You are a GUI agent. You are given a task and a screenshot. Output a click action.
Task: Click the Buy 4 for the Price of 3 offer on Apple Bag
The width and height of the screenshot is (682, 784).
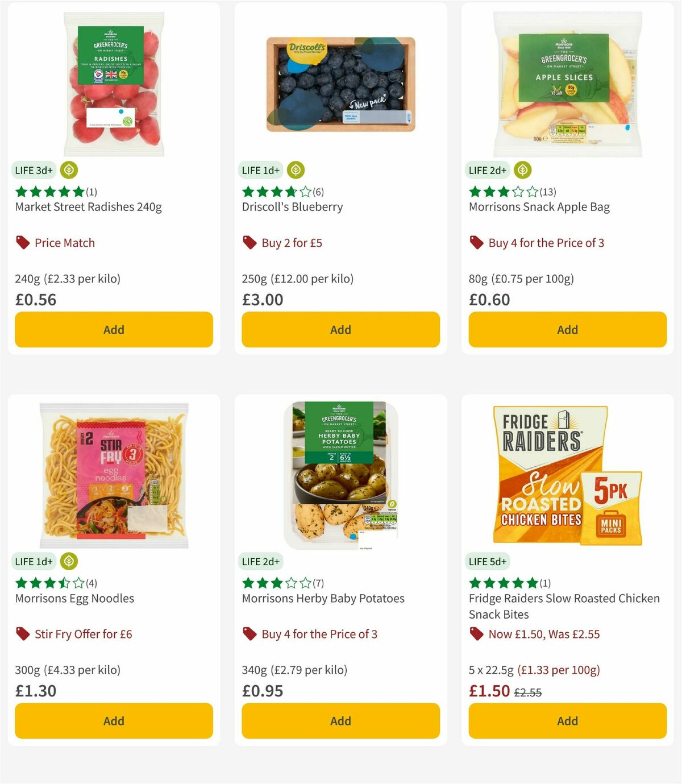pyautogui.click(x=546, y=243)
